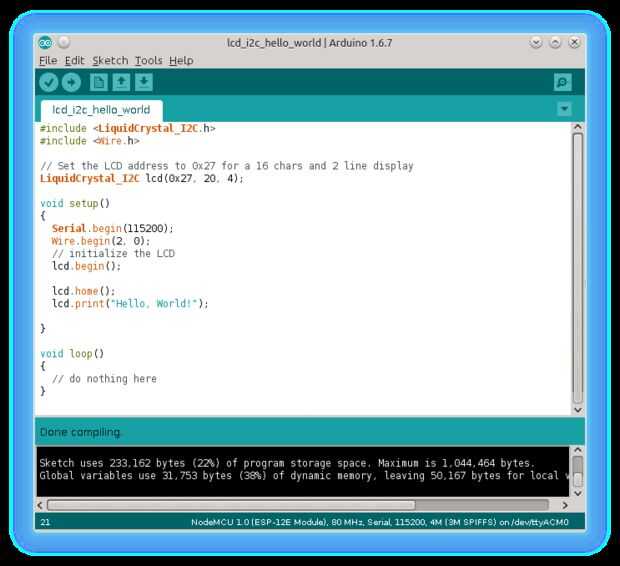Click the editor scroll down arrow
The image size is (620, 566).
[x=577, y=410]
